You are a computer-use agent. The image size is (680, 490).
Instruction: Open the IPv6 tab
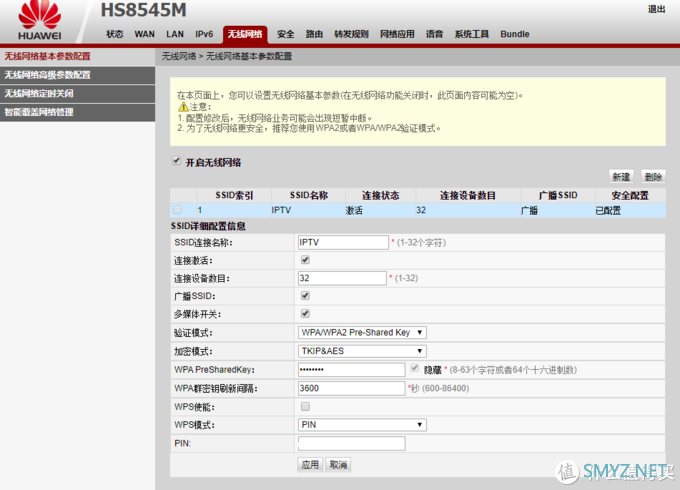point(204,34)
